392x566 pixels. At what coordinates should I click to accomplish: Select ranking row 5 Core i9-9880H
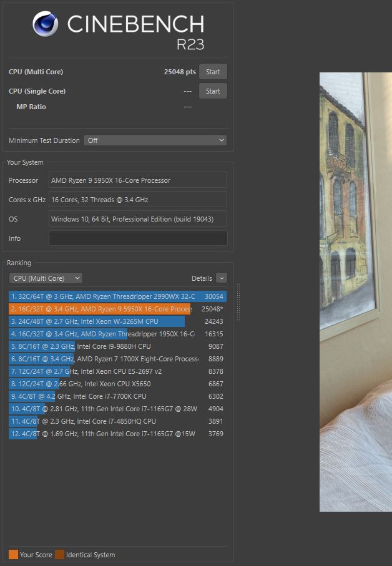point(118,346)
